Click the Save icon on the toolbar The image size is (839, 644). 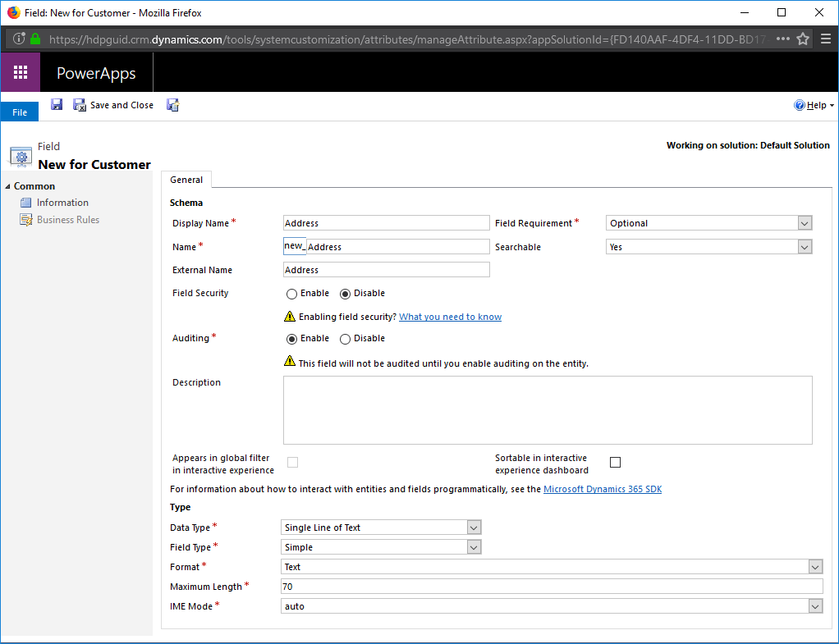(56, 104)
